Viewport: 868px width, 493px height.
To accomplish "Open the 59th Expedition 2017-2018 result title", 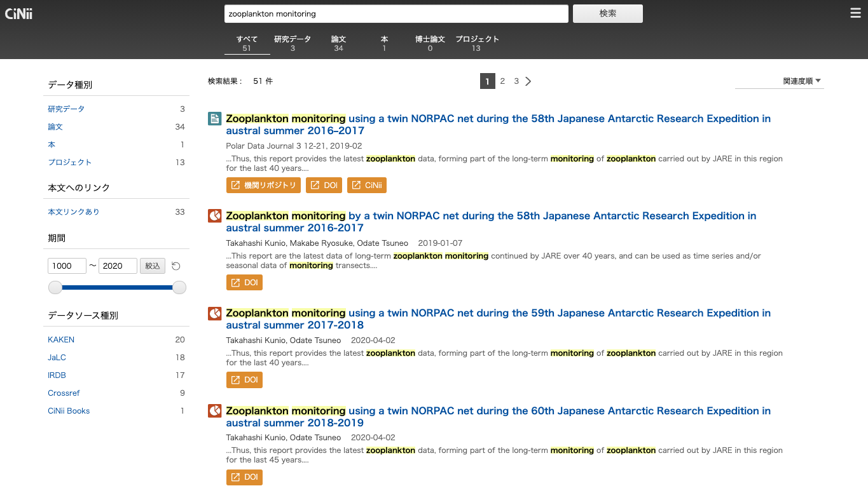I will (x=498, y=319).
